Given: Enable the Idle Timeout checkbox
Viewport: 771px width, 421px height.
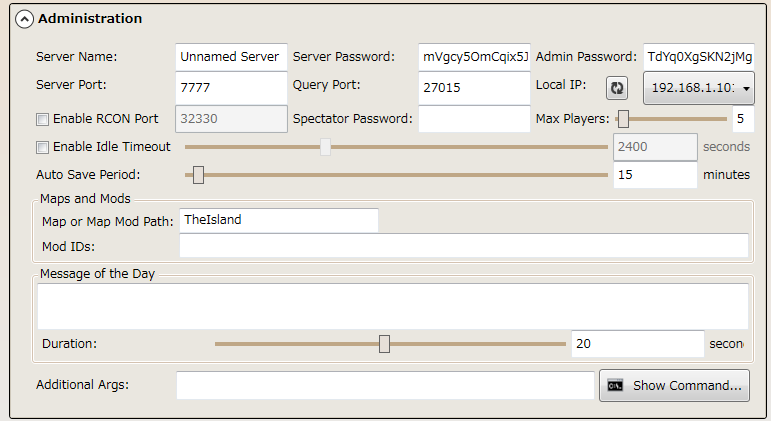Looking at the screenshot, I should (x=42, y=147).
